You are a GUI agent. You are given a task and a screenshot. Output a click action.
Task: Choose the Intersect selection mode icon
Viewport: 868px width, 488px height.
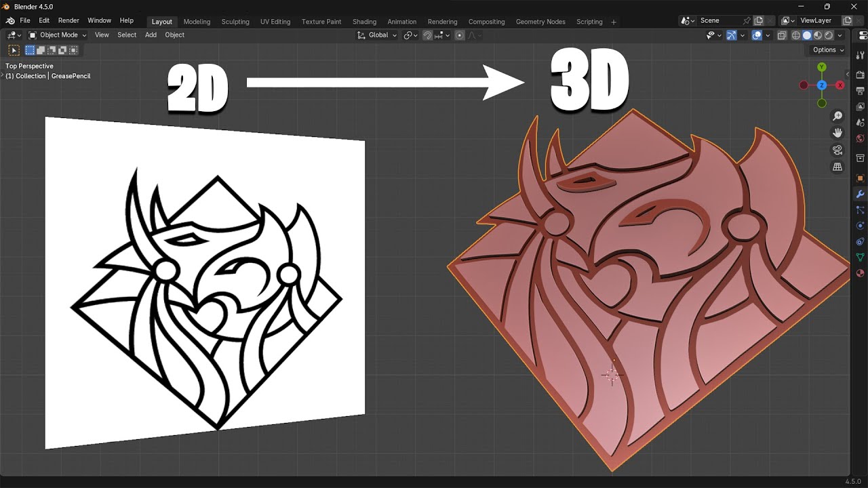pos(73,50)
